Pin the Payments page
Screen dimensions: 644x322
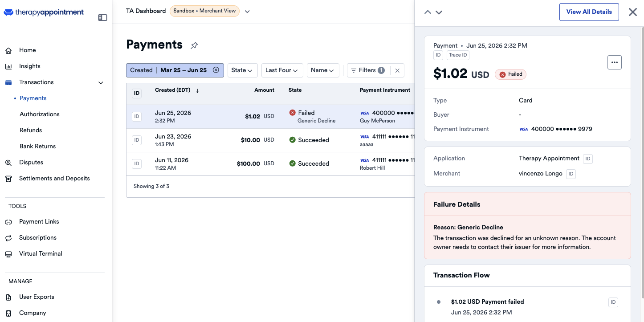click(x=194, y=45)
